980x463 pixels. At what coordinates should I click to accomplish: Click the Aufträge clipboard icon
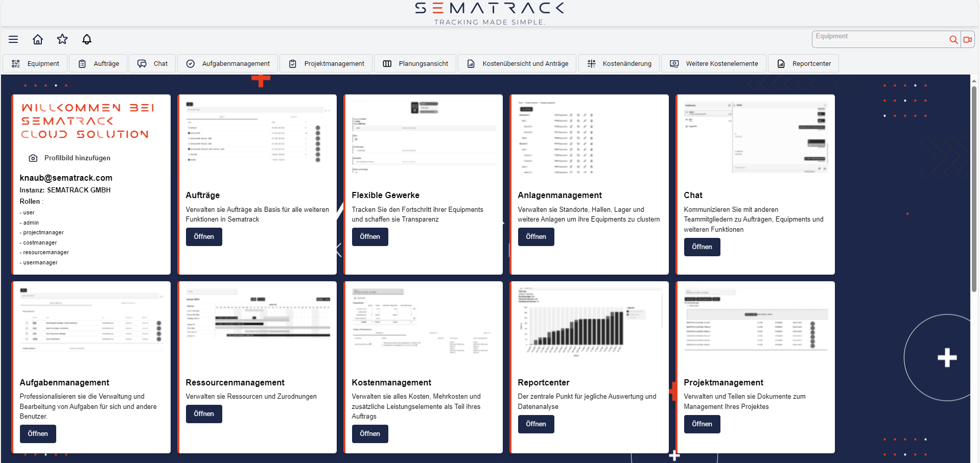[x=82, y=64]
